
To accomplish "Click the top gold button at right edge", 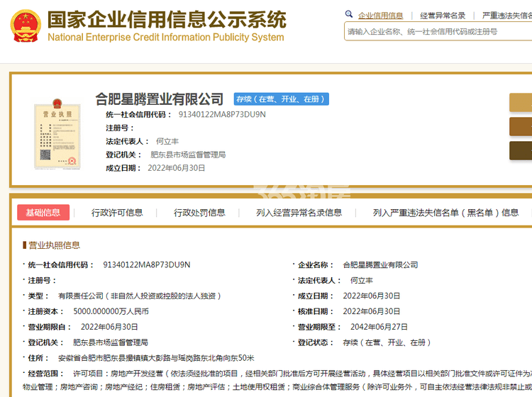I will (x=521, y=102).
